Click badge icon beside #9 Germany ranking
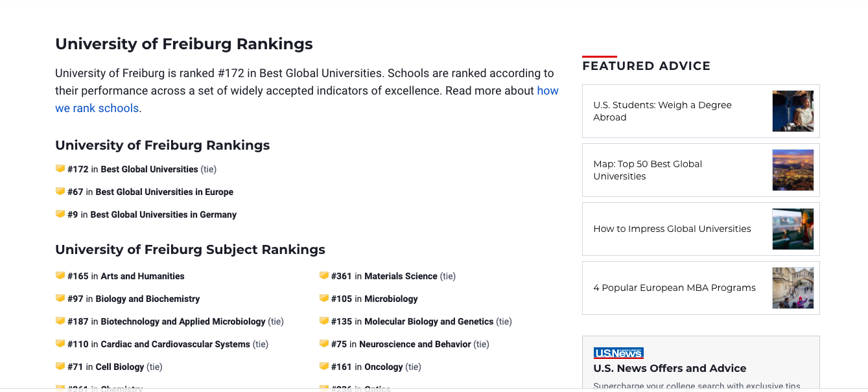This screenshot has height=392, width=868. pos(60,214)
